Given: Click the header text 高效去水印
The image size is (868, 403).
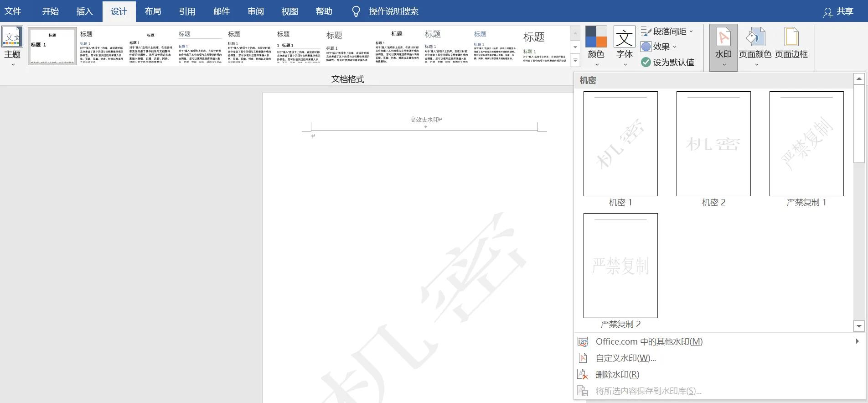Looking at the screenshot, I should 424,120.
